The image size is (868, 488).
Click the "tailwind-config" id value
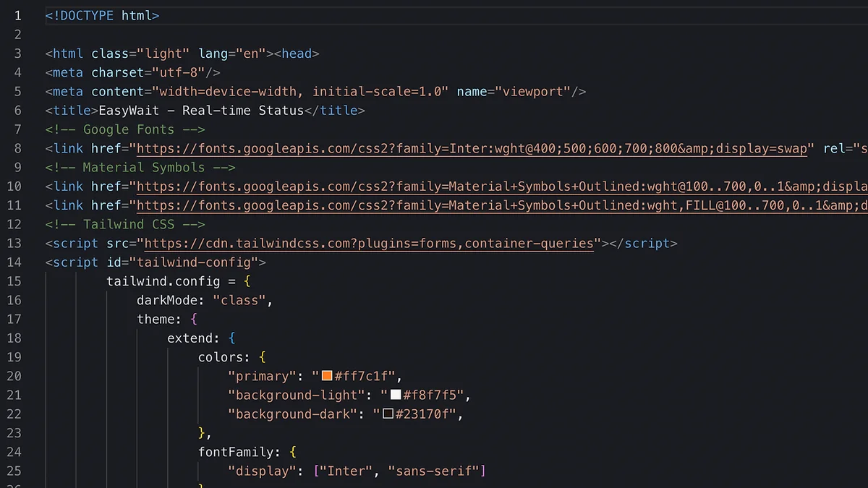tap(194, 262)
